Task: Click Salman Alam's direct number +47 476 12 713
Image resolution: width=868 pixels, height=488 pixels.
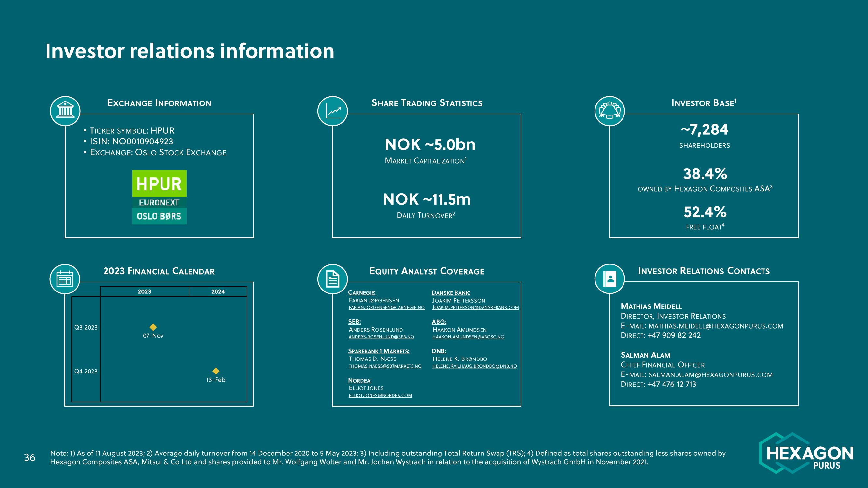Action: click(672, 384)
